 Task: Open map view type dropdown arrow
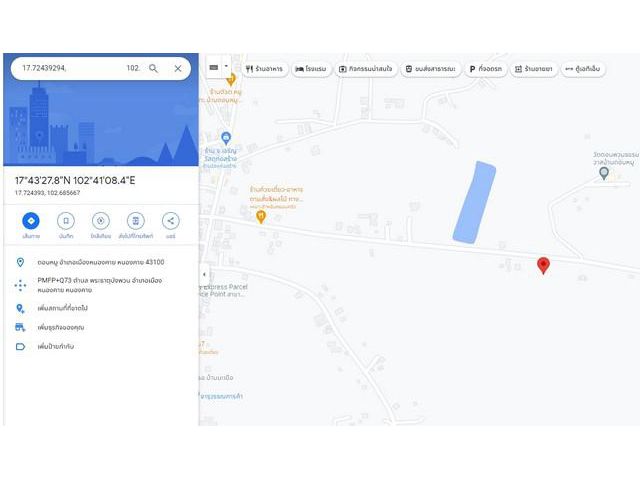[x=226, y=66]
